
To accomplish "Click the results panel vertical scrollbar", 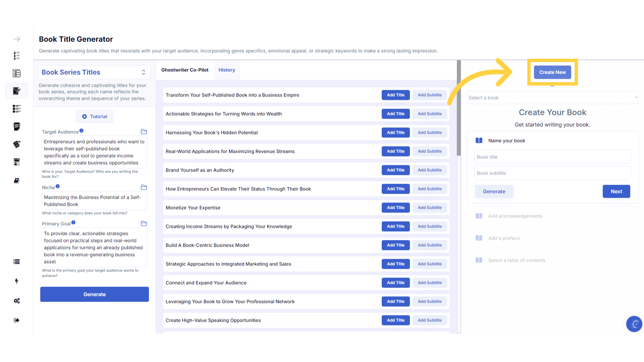I will tap(459, 108).
